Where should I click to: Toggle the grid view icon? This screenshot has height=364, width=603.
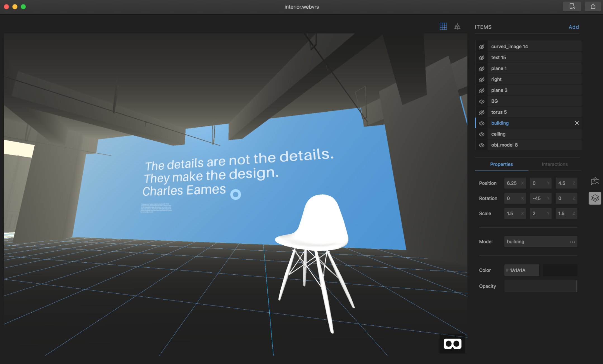click(x=443, y=27)
